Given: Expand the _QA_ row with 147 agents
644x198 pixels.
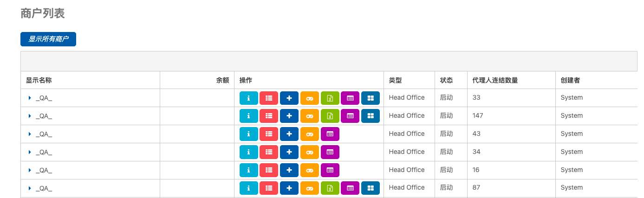Looking at the screenshot, I should coord(30,116).
